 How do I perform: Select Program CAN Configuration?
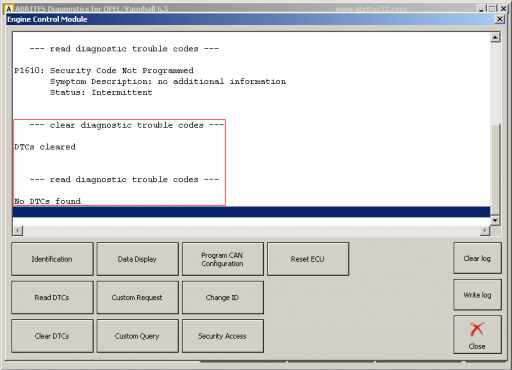pyautogui.click(x=223, y=259)
